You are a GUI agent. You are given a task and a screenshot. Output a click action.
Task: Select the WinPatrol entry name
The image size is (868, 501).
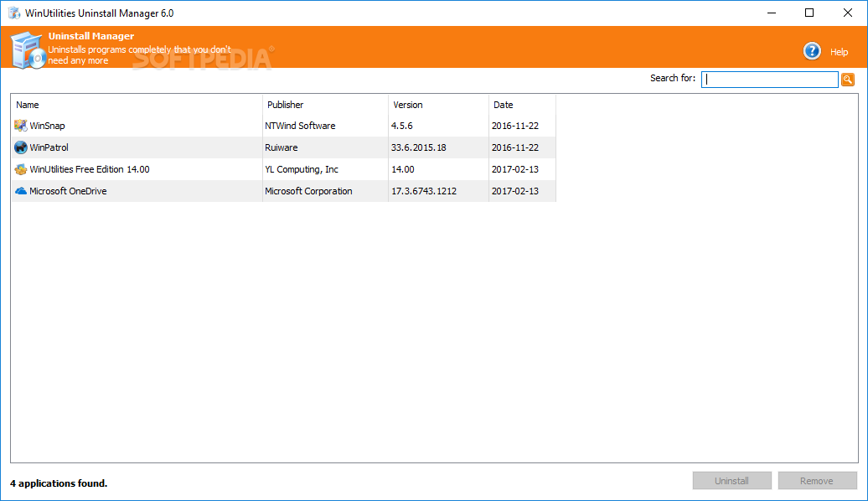[49, 147]
